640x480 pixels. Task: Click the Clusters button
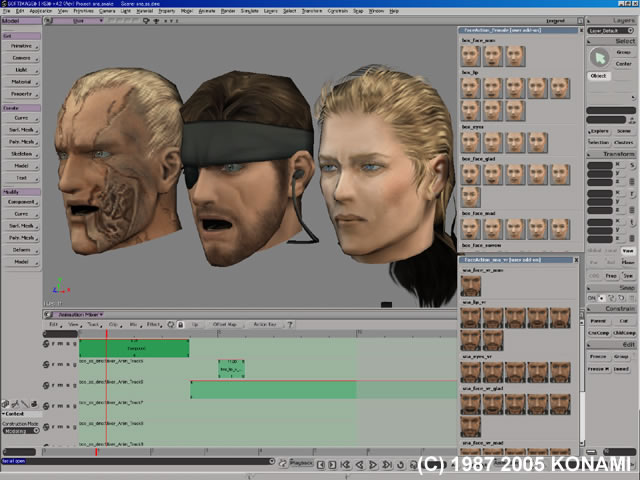pos(623,142)
